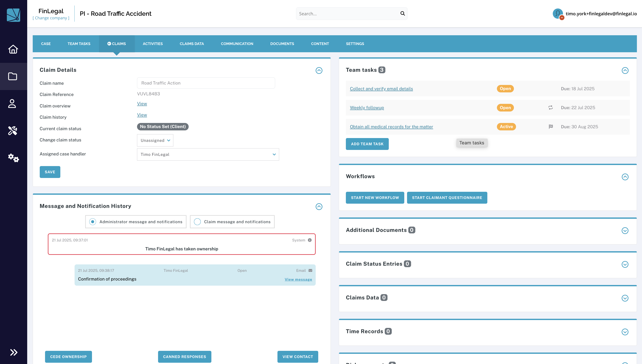This screenshot has width=642, height=364.
Task: Expand the Additional Documents section
Action: (625, 231)
